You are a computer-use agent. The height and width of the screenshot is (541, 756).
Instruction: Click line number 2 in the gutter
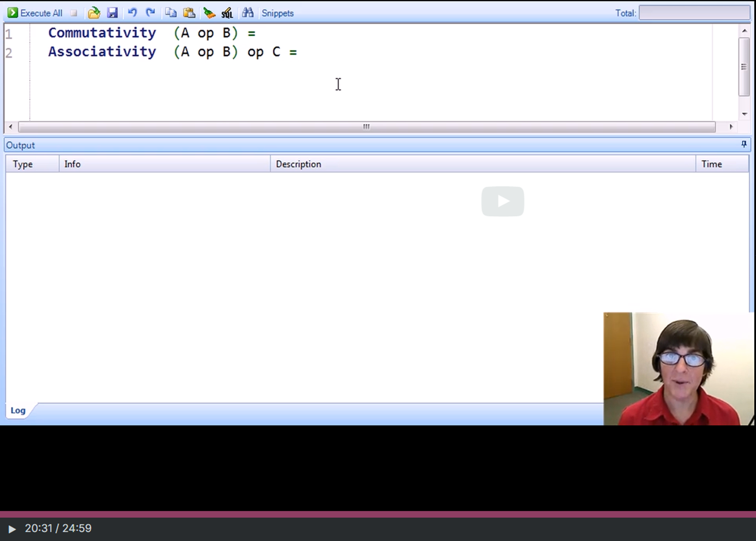pos(9,53)
